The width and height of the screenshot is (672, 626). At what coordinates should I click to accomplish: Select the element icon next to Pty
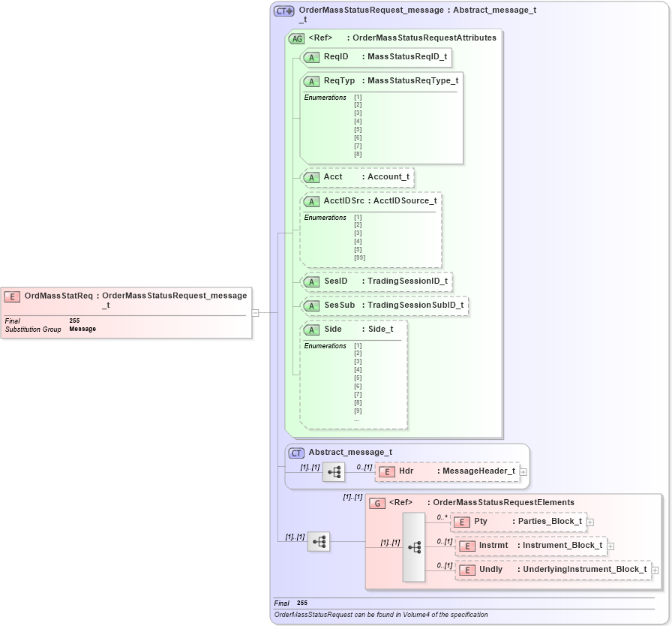(463, 521)
